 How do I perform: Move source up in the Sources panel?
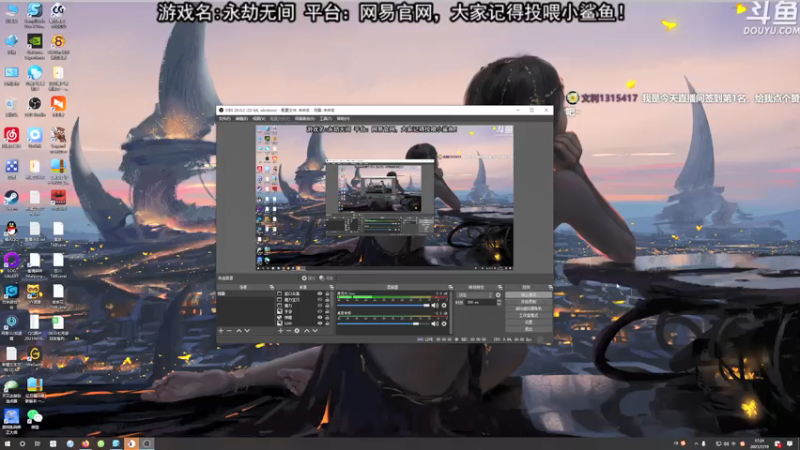tap(307, 331)
